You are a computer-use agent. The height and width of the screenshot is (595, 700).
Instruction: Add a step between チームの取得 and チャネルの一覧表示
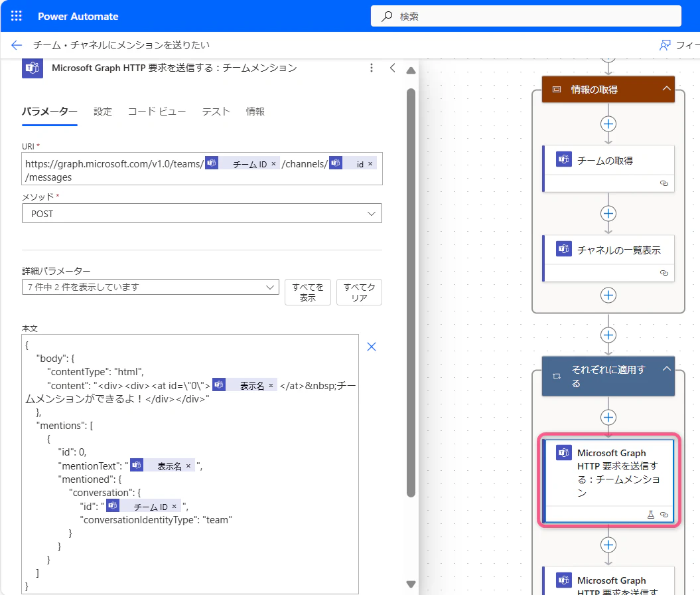pyautogui.click(x=608, y=214)
